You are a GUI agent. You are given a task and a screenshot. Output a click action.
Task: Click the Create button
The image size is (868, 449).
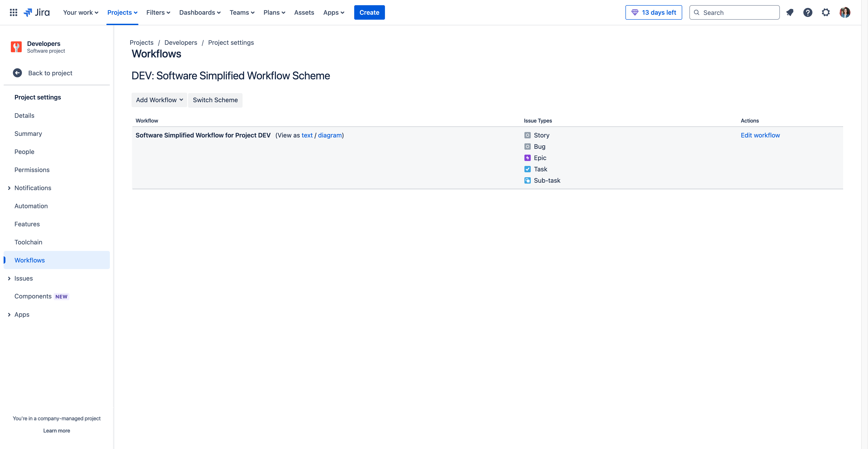pos(369,12)
